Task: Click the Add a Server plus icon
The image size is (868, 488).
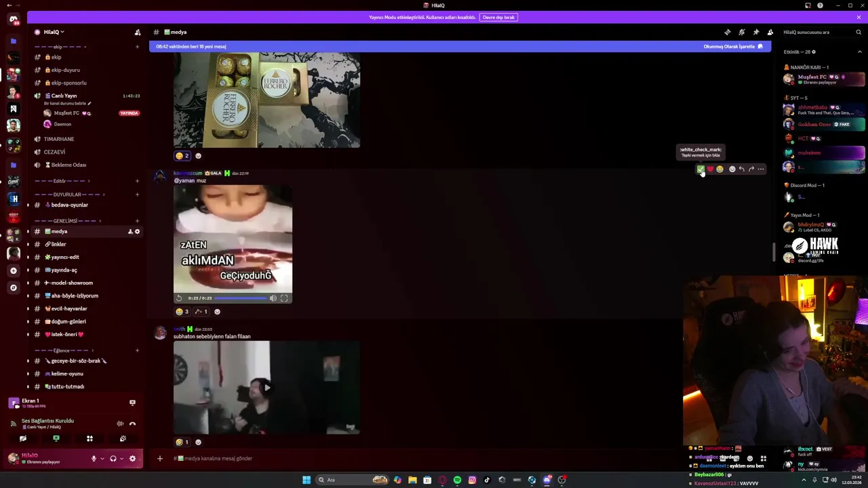Action: point(13,270)
